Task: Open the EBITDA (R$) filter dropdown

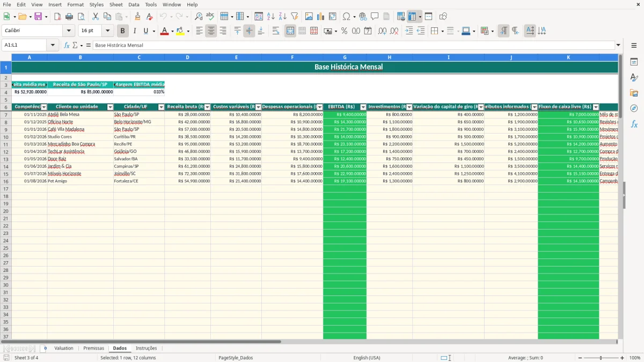Action: click(x=363, y=107)
